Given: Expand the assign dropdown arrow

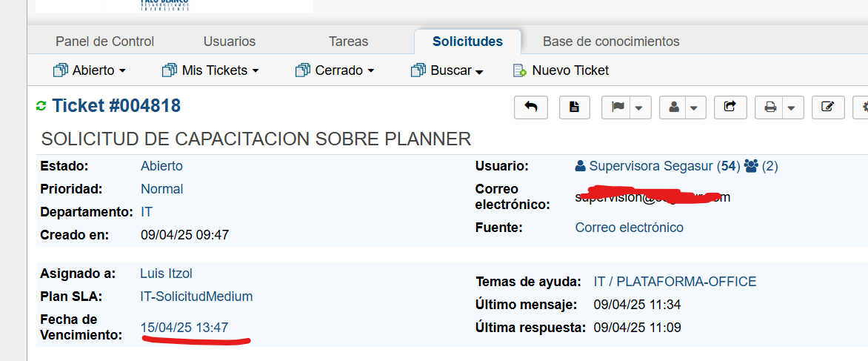Looking at the screenshot, I should click(694, 108).
